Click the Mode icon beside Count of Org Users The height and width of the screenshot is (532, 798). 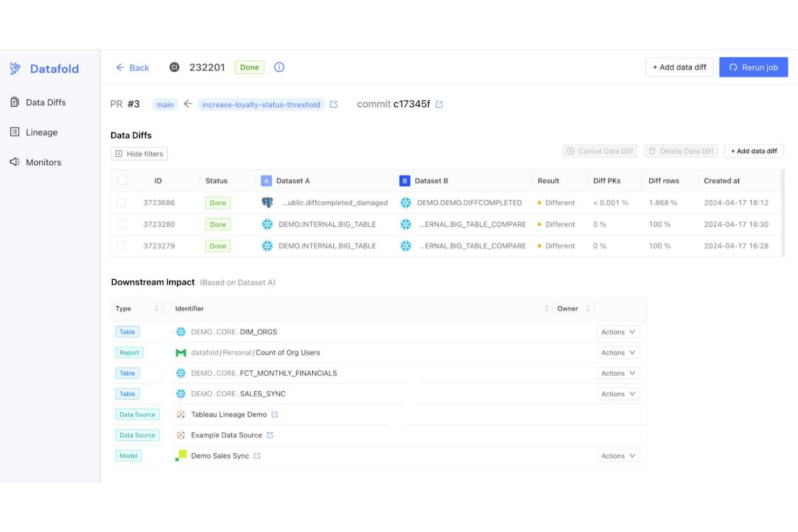[x=180, y=352]
